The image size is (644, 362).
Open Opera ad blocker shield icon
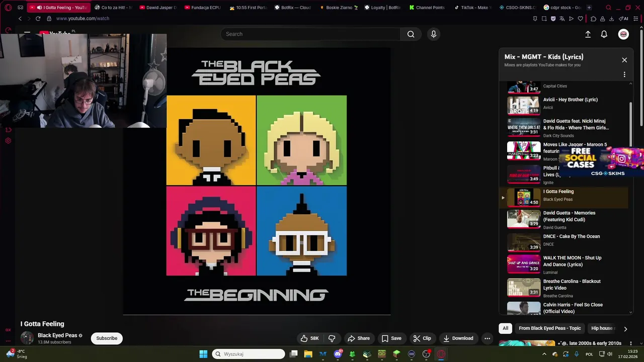pos(553,19)
